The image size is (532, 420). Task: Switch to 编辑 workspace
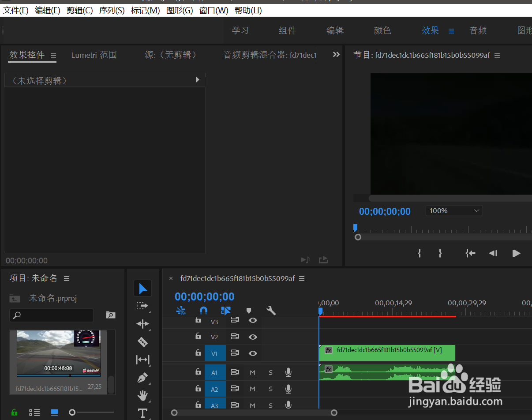click(x=335, y=30)
